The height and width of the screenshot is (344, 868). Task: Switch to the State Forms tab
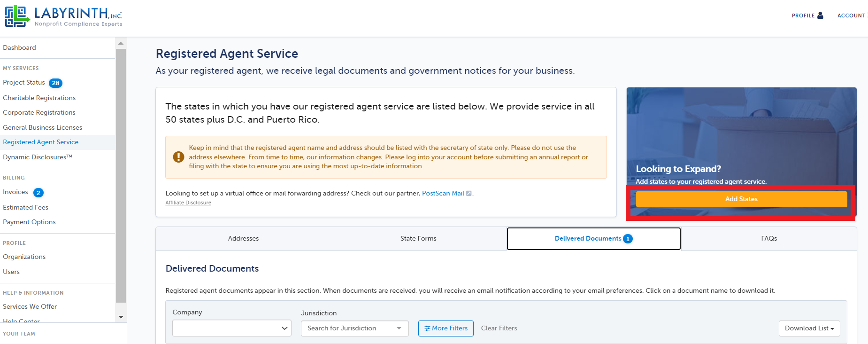[418, 239]
